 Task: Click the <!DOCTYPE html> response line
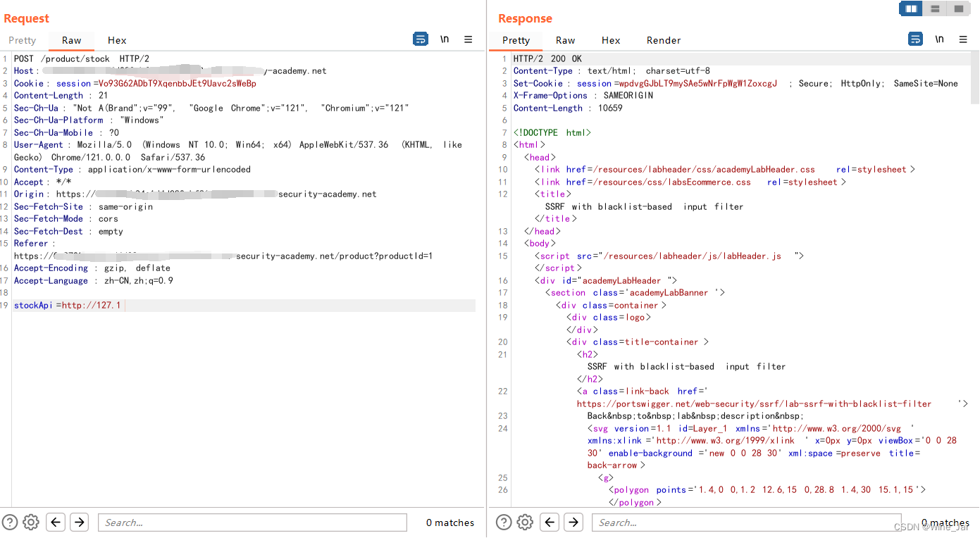[x=552, y=133]
